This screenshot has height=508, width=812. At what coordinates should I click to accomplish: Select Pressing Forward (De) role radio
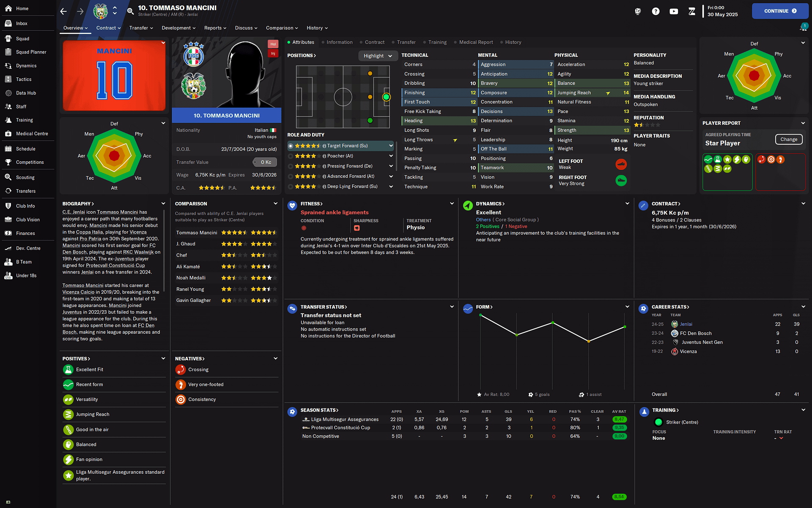coord(291,166)
